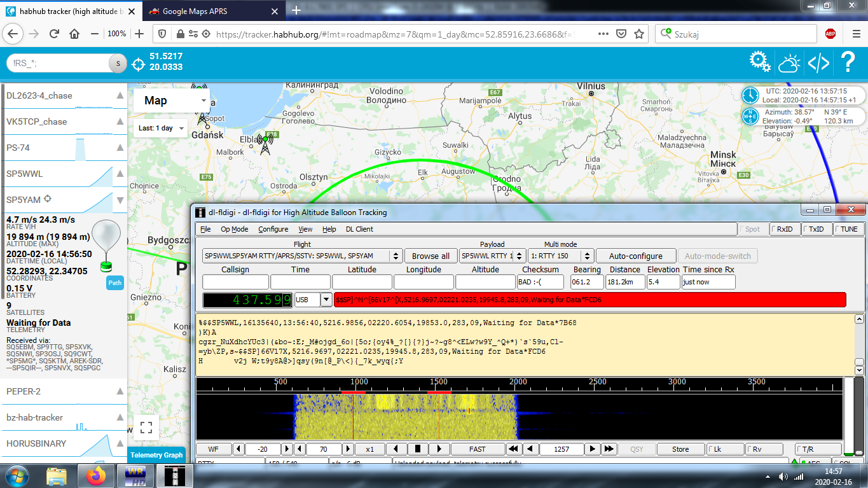Click the fldigi receive text scrollbar
Viewport: 868px width, 488px height.
(859, 344)
